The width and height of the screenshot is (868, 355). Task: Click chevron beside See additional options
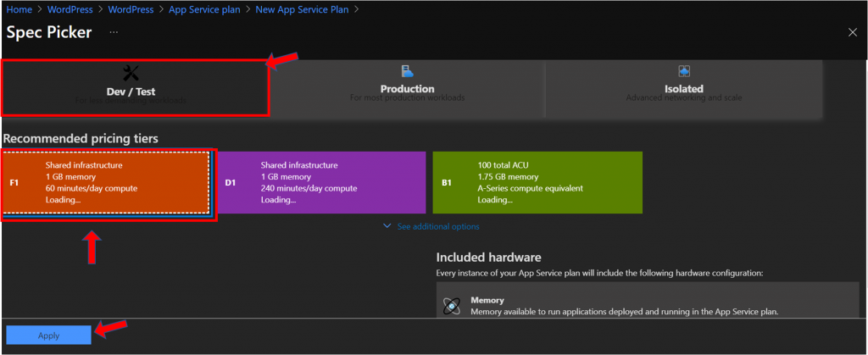pos(387,226)
